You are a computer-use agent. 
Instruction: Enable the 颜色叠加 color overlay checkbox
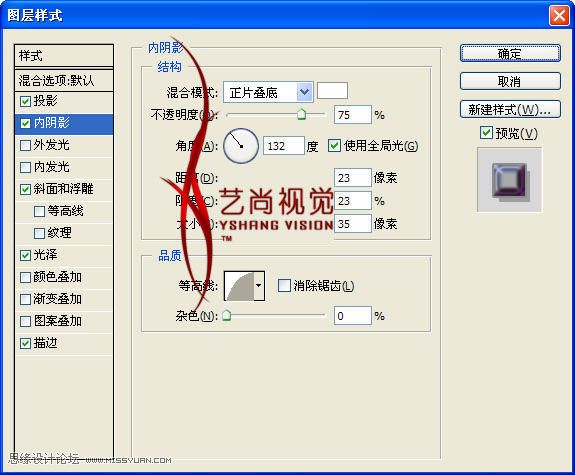pos(25,277)
